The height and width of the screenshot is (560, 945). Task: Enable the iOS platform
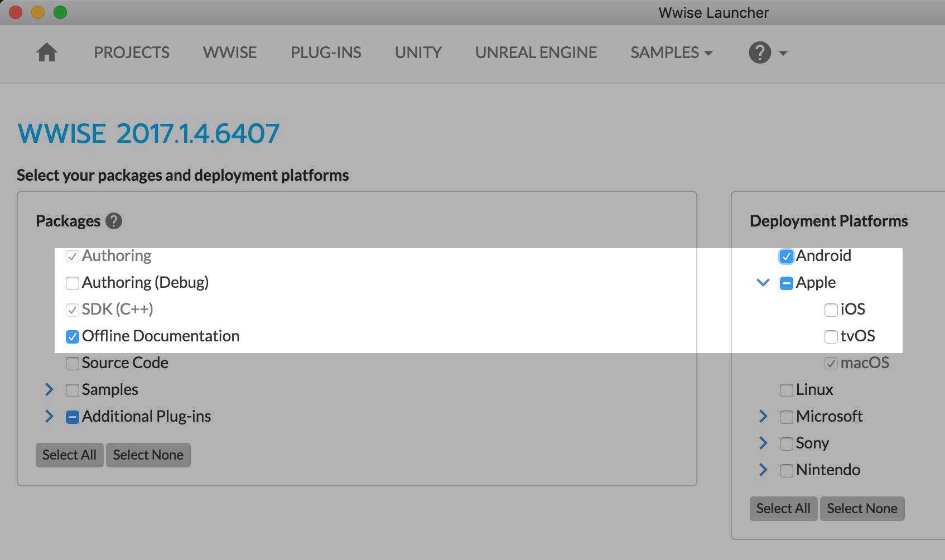[x=831, y=310]
